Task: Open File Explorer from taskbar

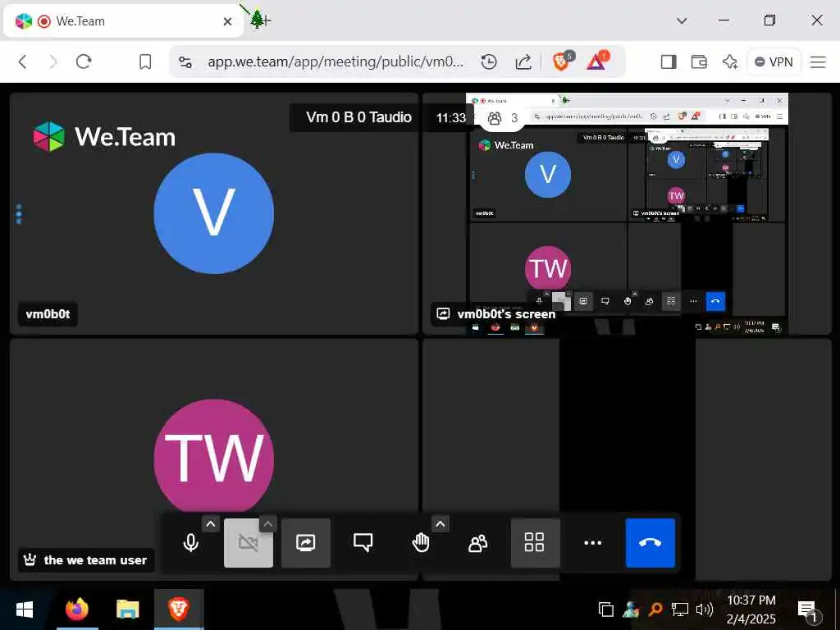Action: [127, 609]
